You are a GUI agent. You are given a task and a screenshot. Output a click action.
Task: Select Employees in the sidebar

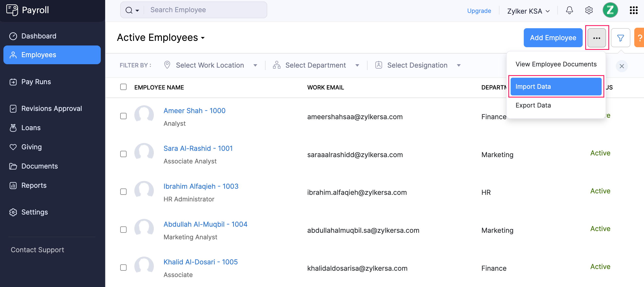52,55
